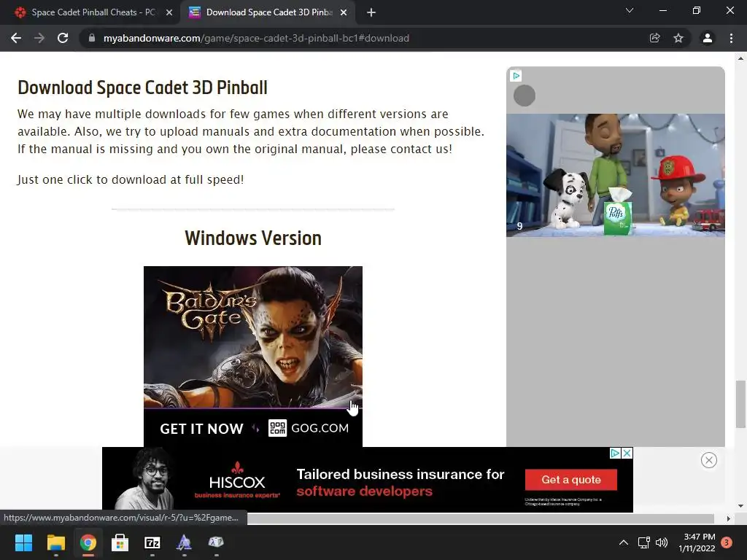Bookmark this page with the star

click(x=678, y=38)
